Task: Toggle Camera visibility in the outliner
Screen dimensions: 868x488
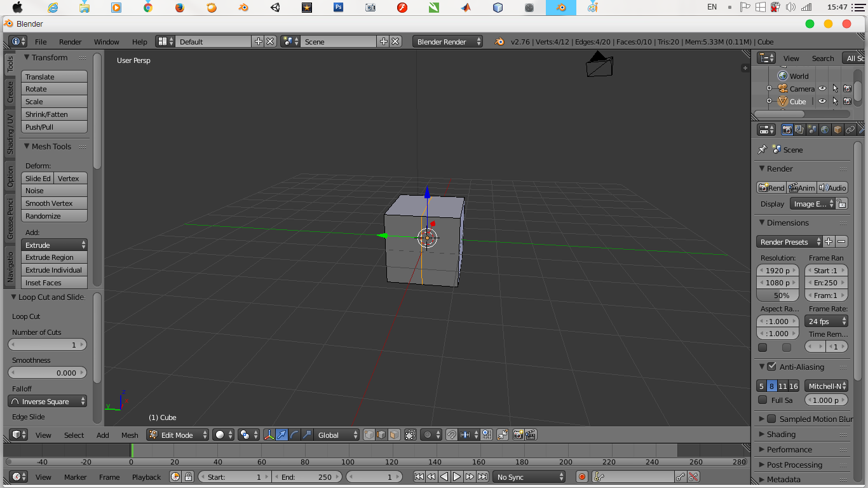Action: (822, 88)
